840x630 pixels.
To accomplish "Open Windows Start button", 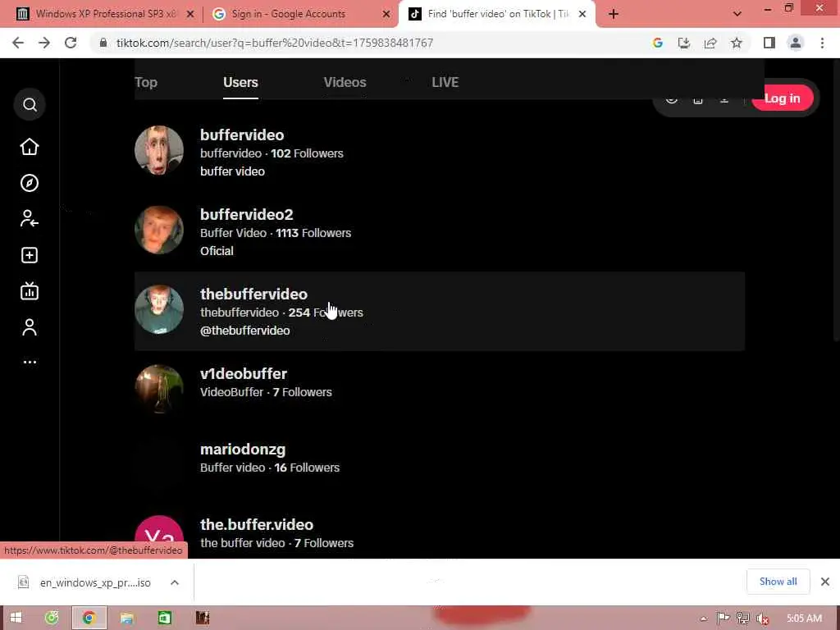I will tap(16, 619).
